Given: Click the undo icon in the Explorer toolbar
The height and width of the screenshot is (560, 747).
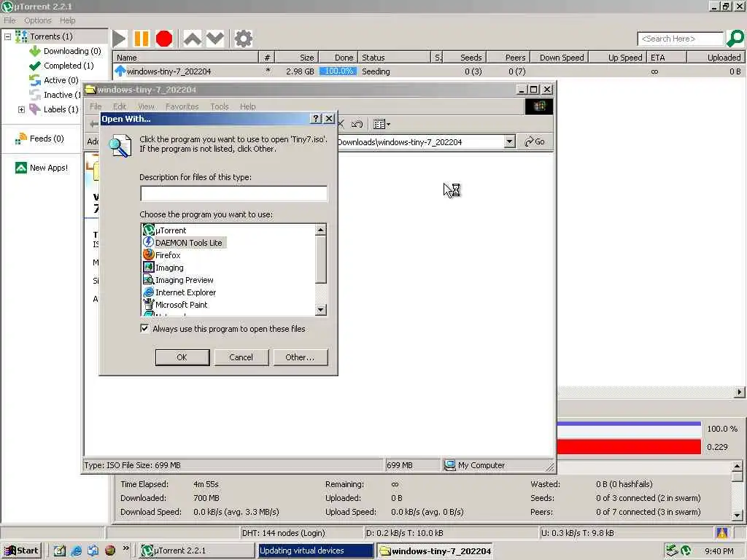Looking at the screenshot, I should [357, 124].
